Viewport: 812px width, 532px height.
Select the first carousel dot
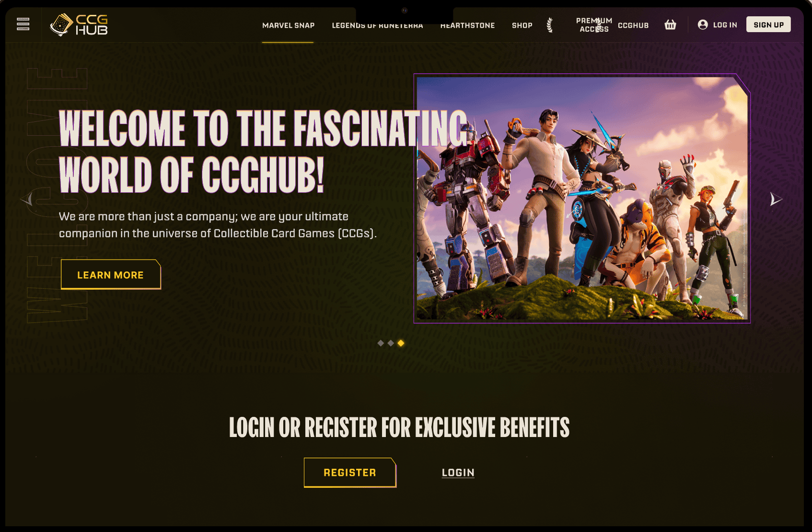[381, 343]
